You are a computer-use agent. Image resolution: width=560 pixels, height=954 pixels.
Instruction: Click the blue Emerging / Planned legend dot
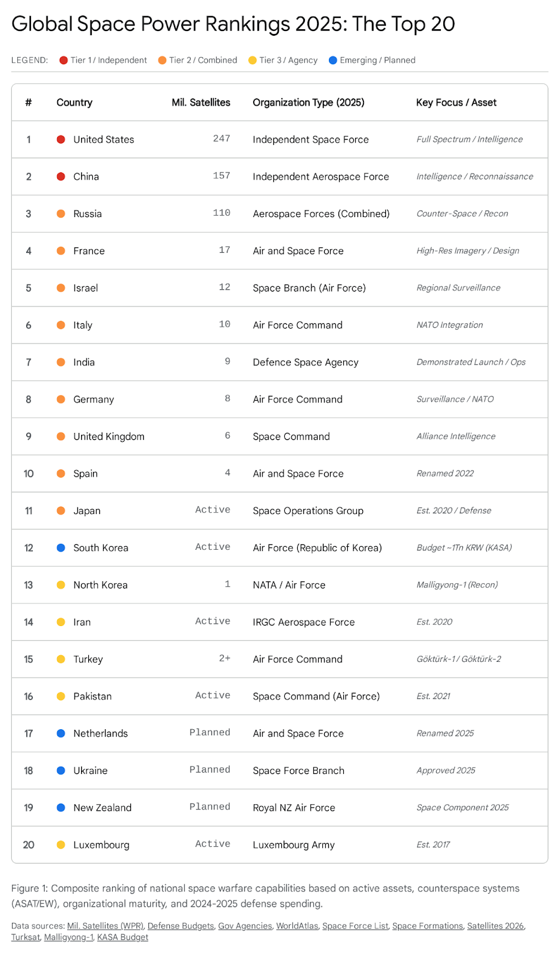tap(333, 60)
